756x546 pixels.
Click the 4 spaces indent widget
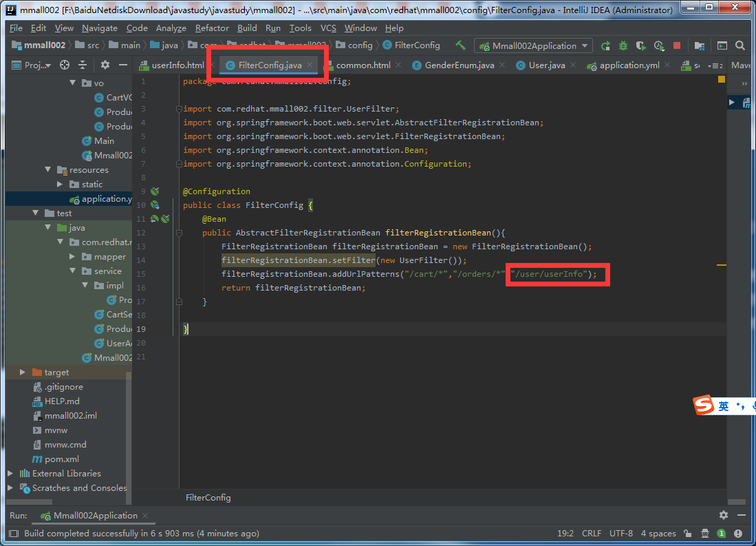[658, 534]
